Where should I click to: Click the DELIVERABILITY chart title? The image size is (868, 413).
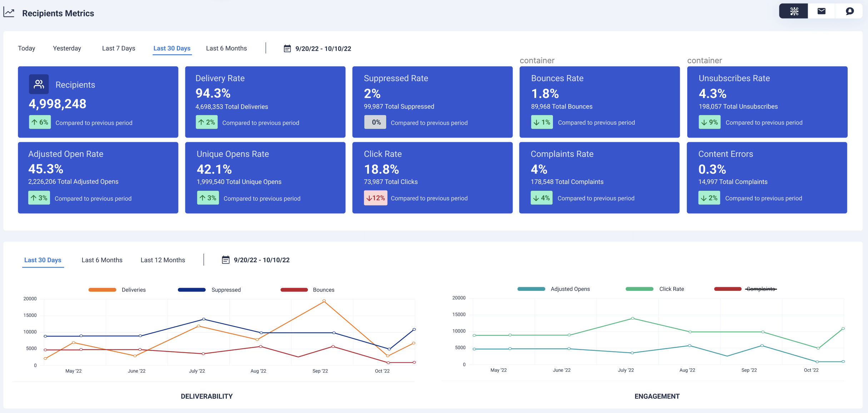207,396
